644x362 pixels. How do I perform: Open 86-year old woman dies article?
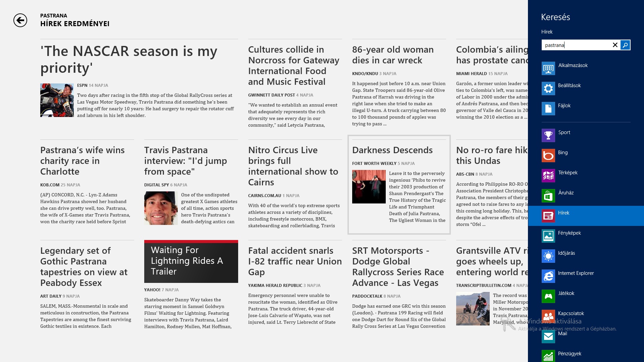393,55
